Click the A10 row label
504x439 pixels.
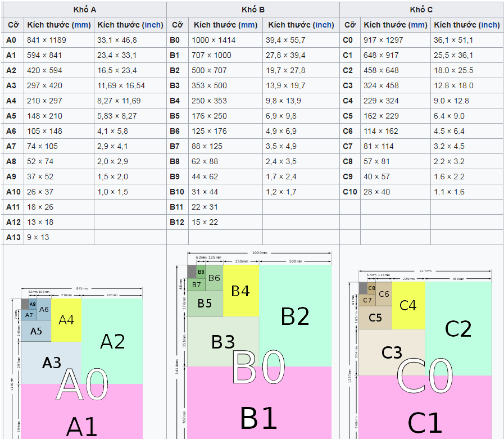13,192
